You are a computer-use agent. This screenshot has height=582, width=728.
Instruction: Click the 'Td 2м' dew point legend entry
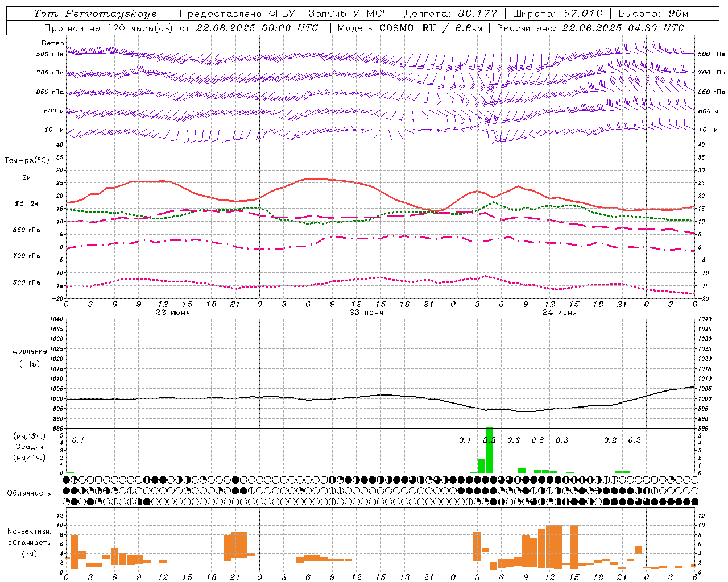pos(27,203)
